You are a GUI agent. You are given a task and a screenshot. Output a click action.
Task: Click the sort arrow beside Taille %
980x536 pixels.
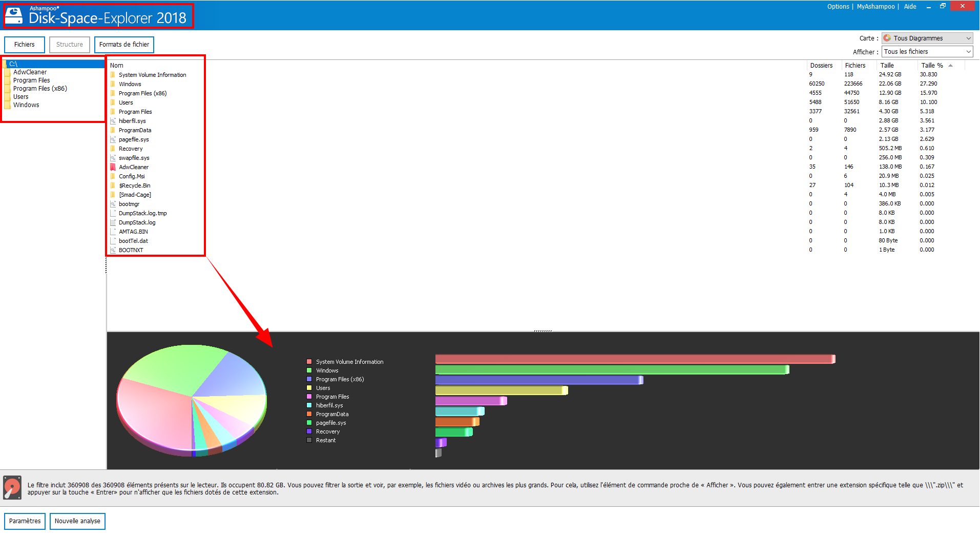point(950,66)
